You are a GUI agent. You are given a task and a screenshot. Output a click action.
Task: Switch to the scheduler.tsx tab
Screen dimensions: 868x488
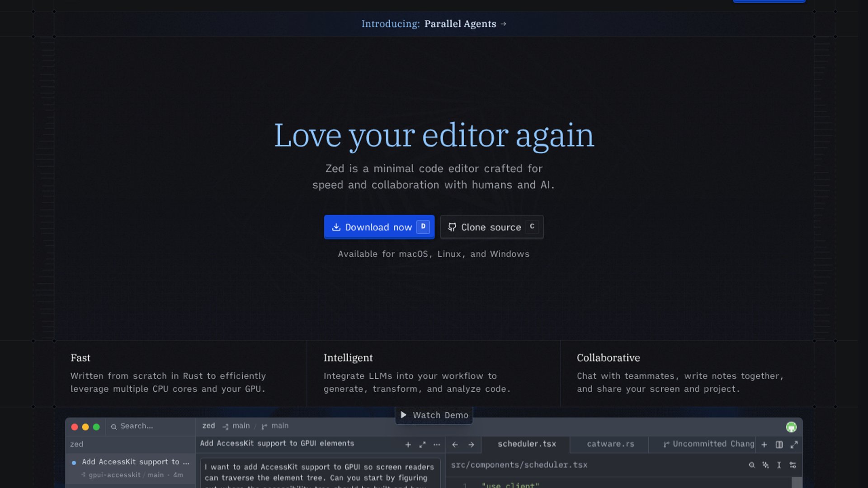(x=527, y=444)
